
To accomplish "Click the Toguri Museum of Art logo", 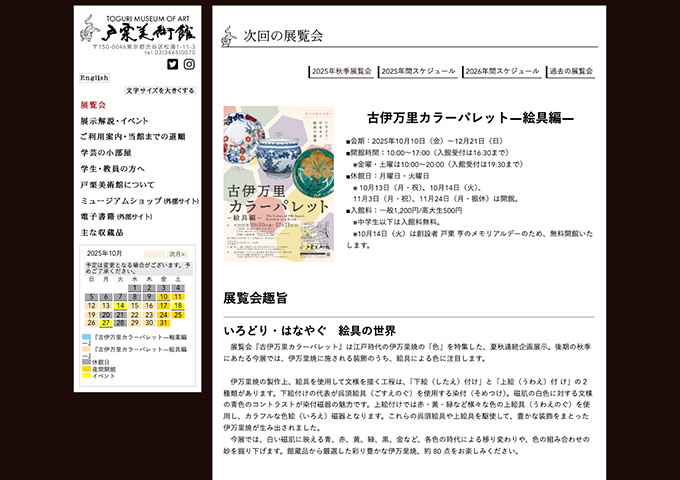I will point(138,30).
